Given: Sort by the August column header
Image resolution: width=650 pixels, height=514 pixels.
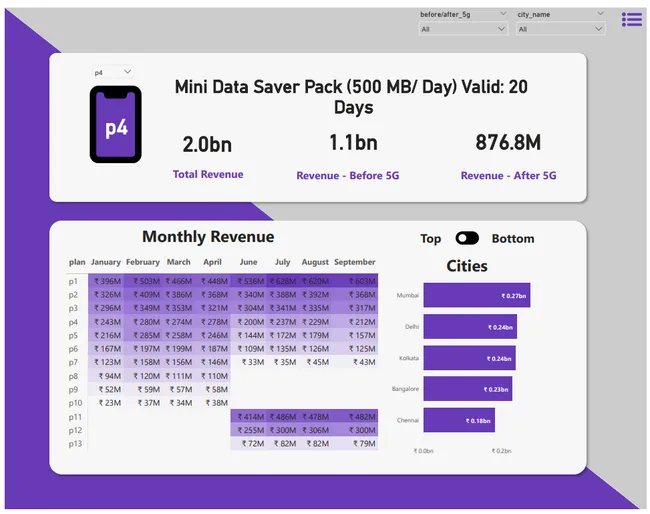Looking at the screenshot, I should click(315, 262).
